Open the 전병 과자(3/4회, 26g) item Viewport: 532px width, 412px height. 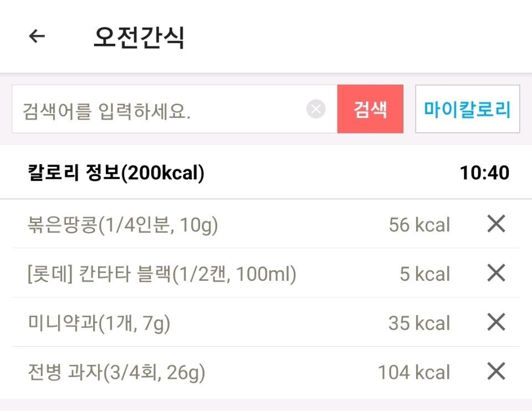(x=116, y=372)
